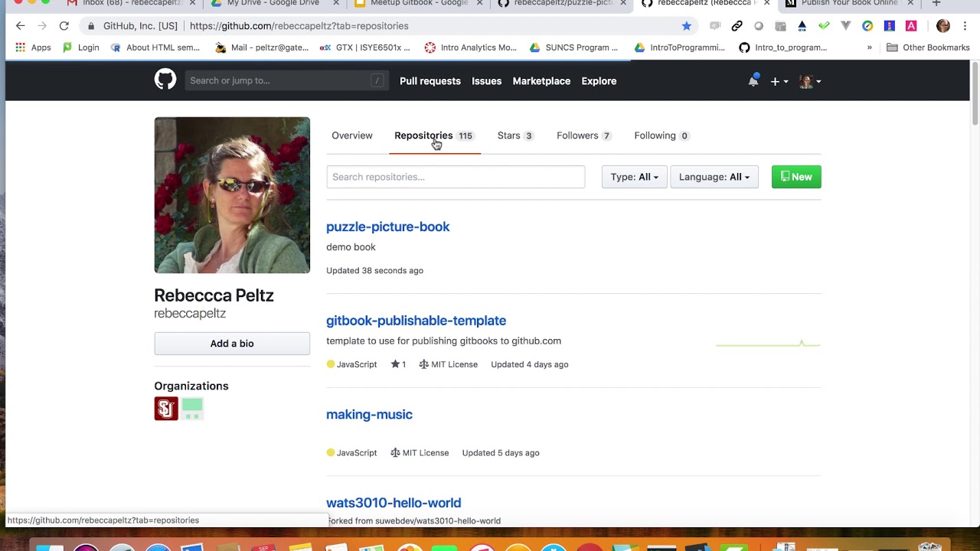Click the green checkmark extension icon
This screenshot has height=551, width=980.
[x=824, y=26]
